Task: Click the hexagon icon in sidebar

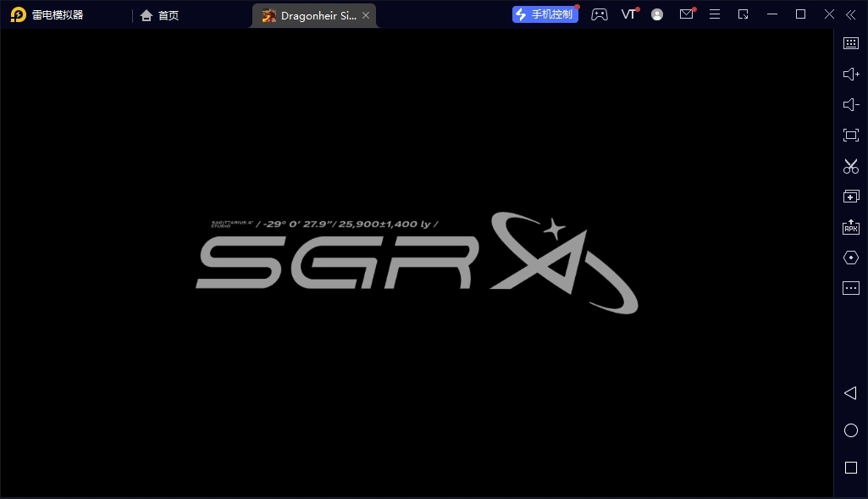Action: pos(851,258)
